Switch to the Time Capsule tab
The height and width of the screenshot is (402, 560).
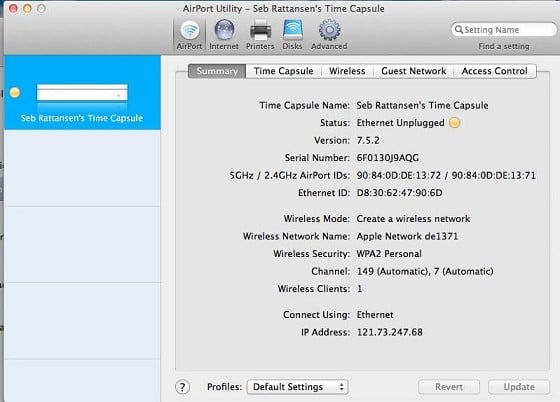(x=284, y=71)
